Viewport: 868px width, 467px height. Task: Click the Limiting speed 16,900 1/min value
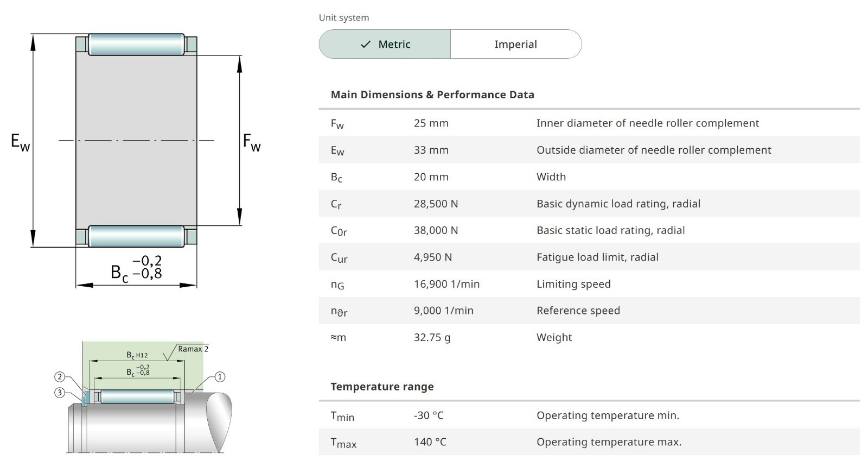(446, 284)
